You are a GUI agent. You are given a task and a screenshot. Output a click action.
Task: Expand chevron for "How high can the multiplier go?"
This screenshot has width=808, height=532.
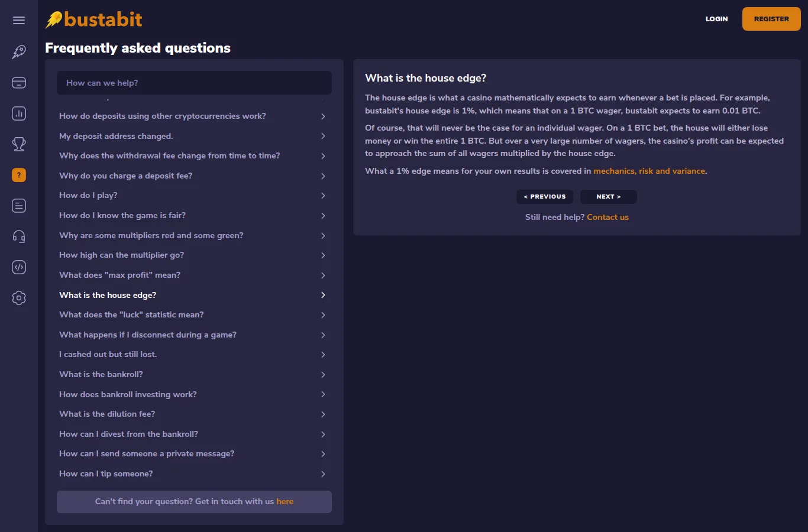323,255
